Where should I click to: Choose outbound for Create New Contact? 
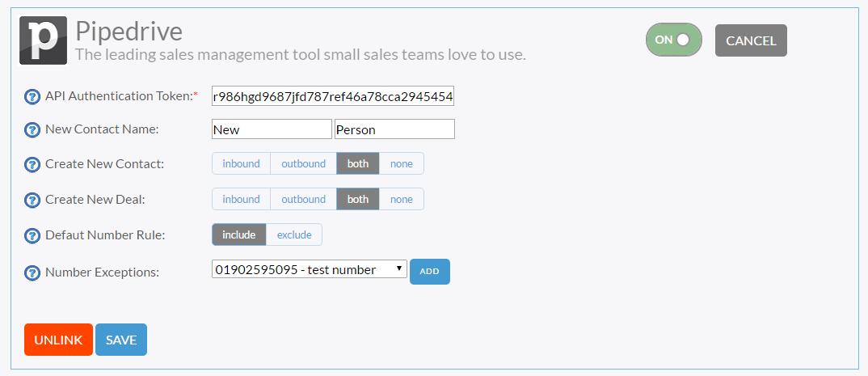303,164
